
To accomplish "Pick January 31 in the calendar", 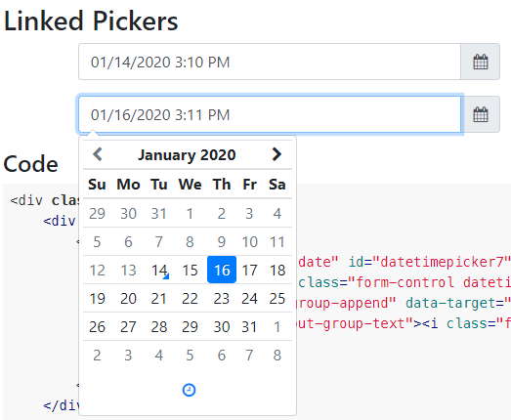I will [x=249, y=326].
